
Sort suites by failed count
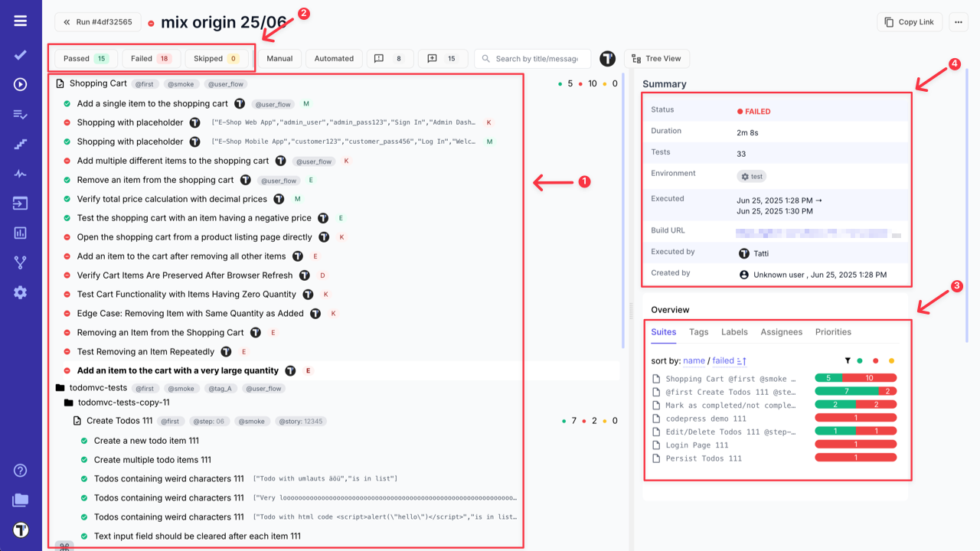[723, 360]
